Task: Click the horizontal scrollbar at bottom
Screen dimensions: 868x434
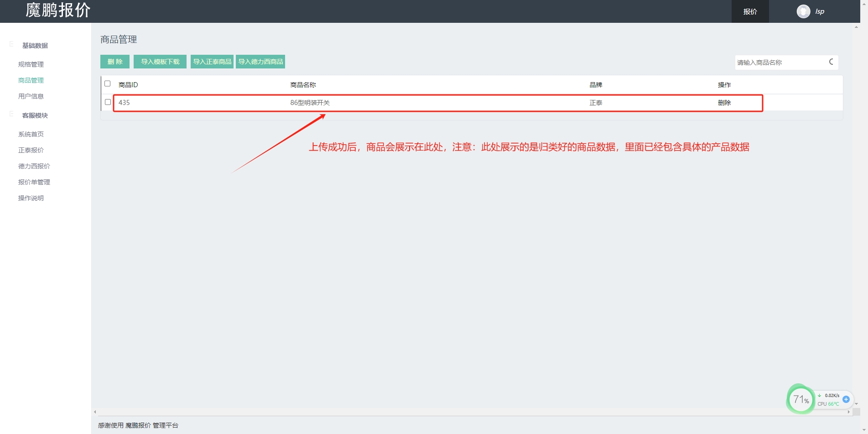Action: [x=472, y=412]
